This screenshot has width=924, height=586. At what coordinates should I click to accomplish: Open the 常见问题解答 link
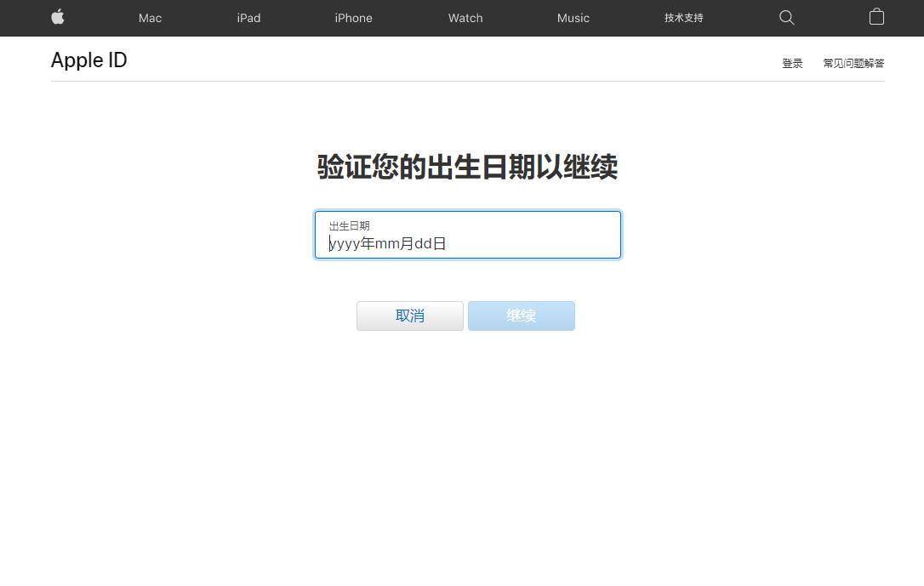tap(853, 64)
